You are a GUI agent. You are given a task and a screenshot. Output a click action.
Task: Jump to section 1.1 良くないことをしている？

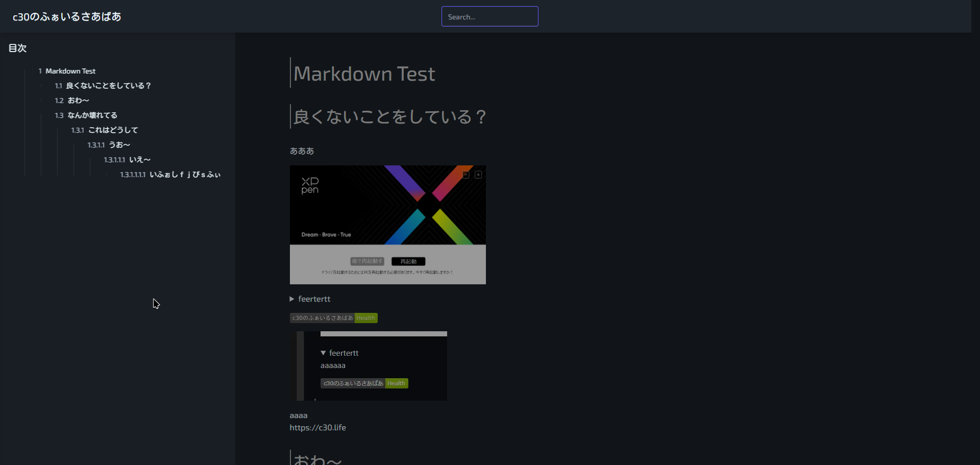tap(108, 86)
